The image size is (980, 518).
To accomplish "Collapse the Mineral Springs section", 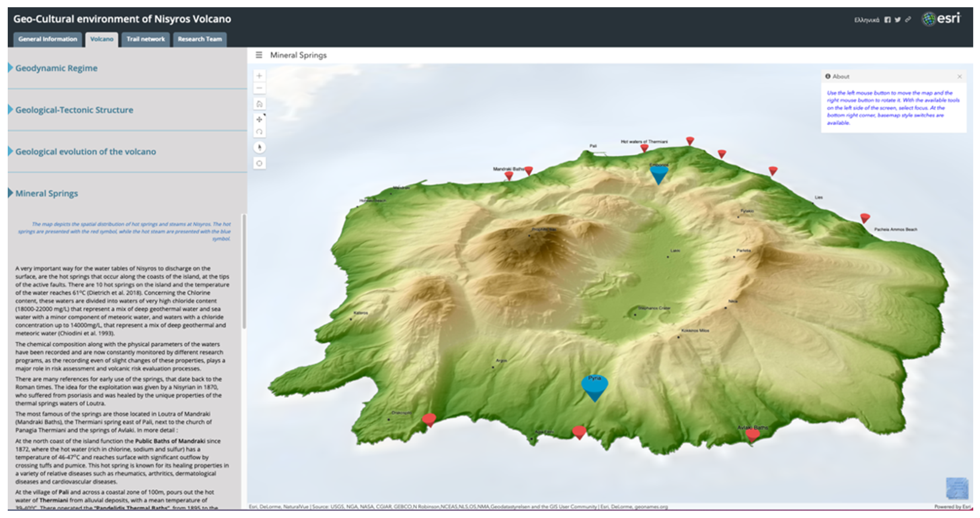I will [x=47, y=193].
